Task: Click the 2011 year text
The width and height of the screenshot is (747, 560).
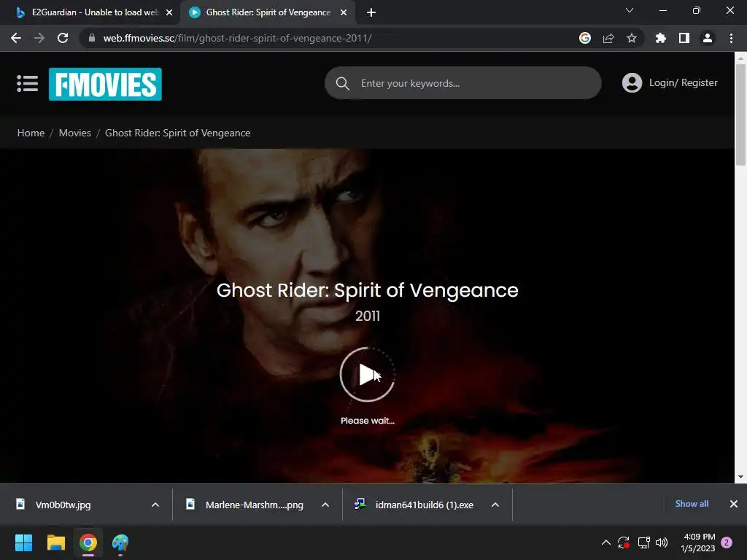Action: coord(368,316)
